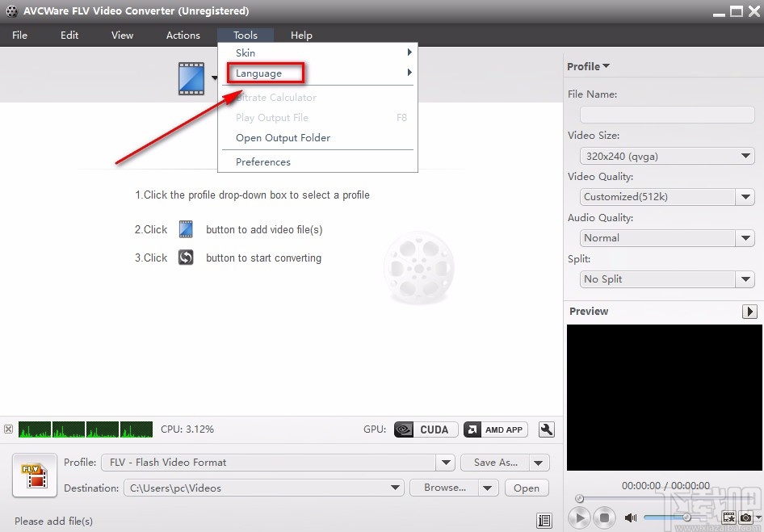Open the Profile panel header dropdown
This screenshot has width=764, height=532.
click(588, 66)
